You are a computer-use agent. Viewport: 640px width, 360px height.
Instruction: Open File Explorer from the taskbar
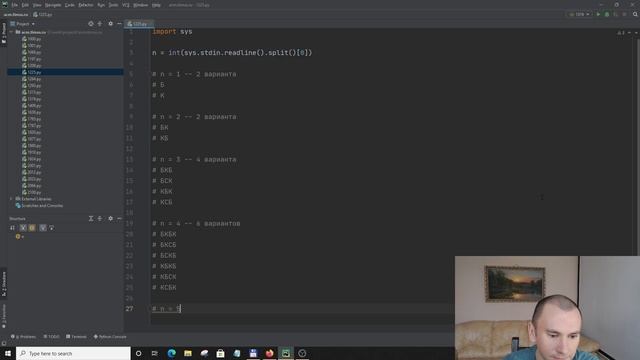188,353
